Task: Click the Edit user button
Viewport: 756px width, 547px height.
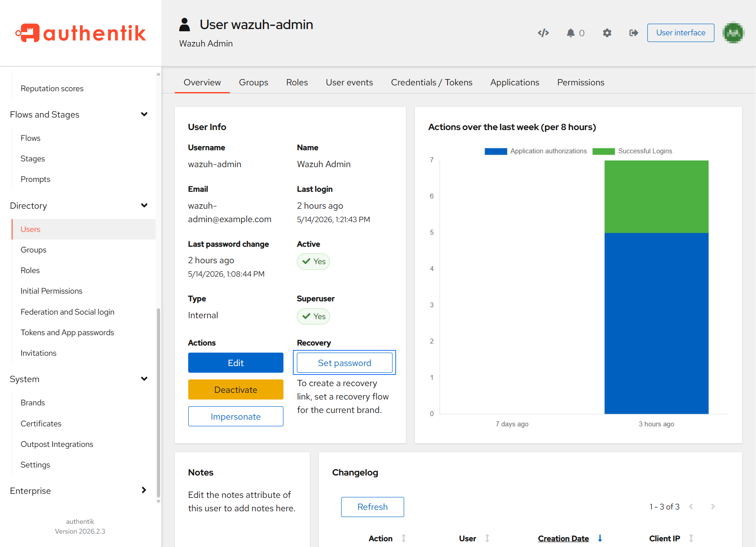Action: tap(236, 363)
